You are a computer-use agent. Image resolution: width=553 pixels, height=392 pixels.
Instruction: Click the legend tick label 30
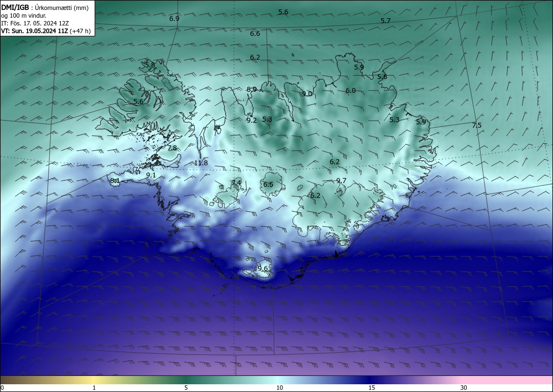(x=463, y=388)
